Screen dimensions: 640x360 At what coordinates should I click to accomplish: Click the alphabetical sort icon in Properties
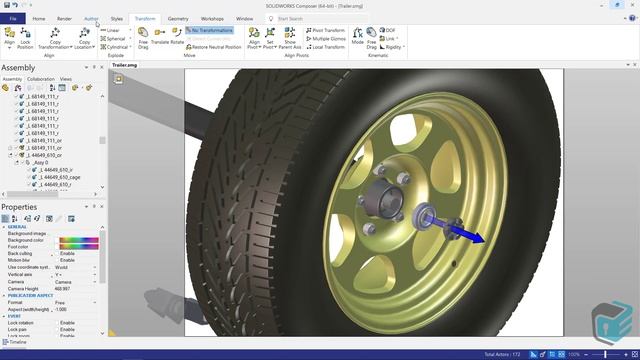[15, 219]
